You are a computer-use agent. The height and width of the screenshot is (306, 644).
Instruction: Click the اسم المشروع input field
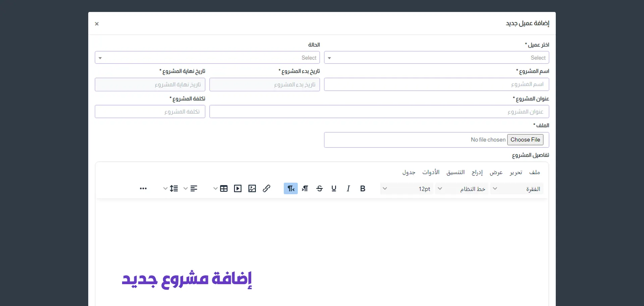click(436, 84)
